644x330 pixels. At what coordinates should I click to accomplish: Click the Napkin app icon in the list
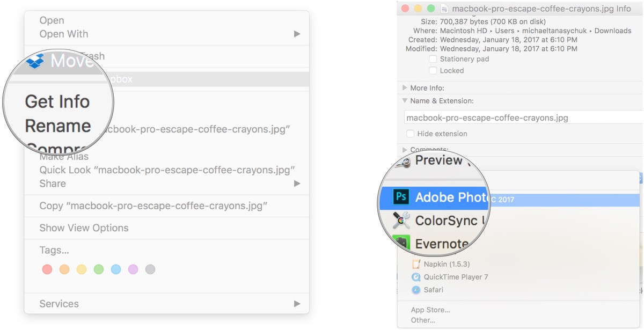416,264
